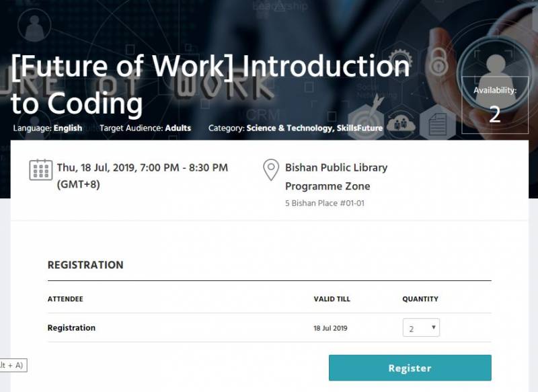Screen dimensions: 538x392
Task: Click the QUANTITY column header
Action: point(420,299)
